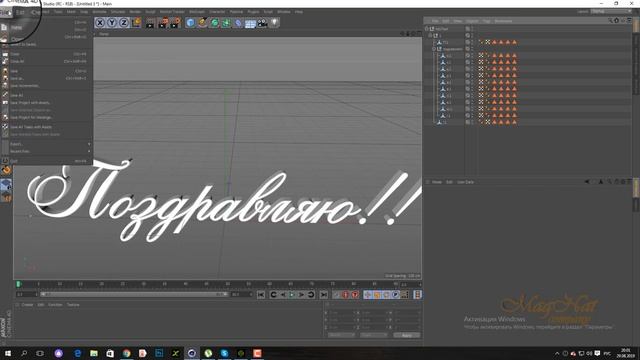Viewport: 640px width, 360px height.
Task: Choose Save Project with Assets
Action: [47, 103]
